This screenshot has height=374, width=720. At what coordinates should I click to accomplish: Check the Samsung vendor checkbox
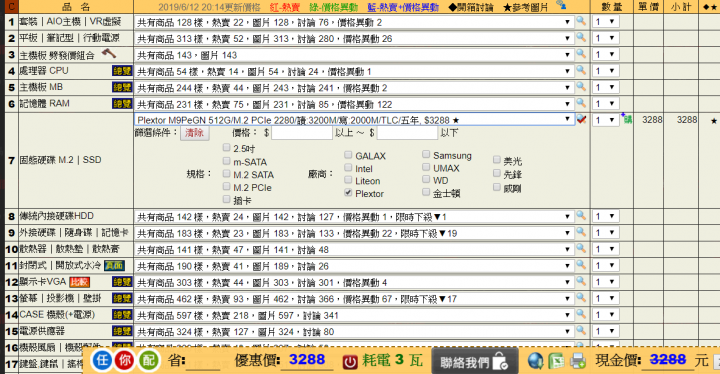[x=426, y=154]
